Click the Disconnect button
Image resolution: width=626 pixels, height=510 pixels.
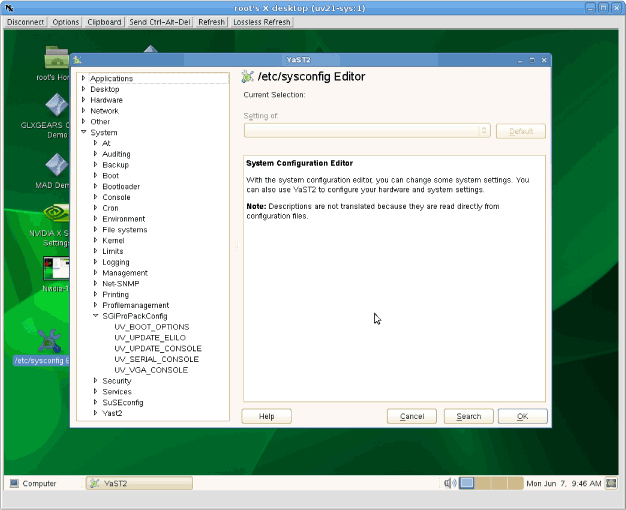click(x=26, y=22)
